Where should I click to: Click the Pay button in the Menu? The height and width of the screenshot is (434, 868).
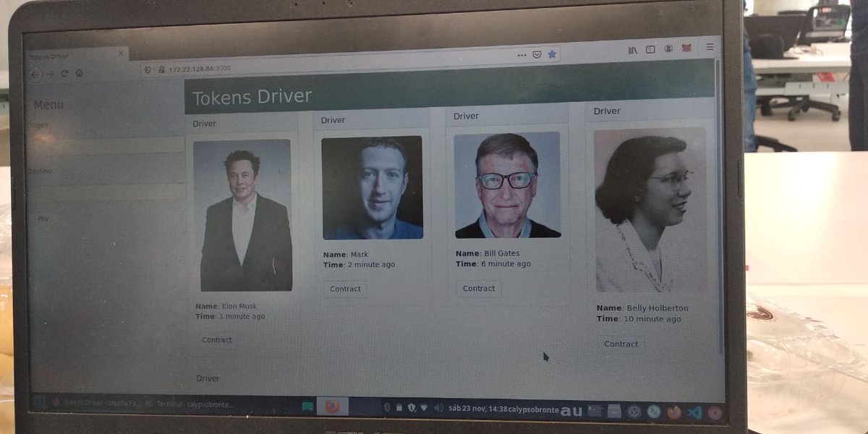(x=43, y=218)
